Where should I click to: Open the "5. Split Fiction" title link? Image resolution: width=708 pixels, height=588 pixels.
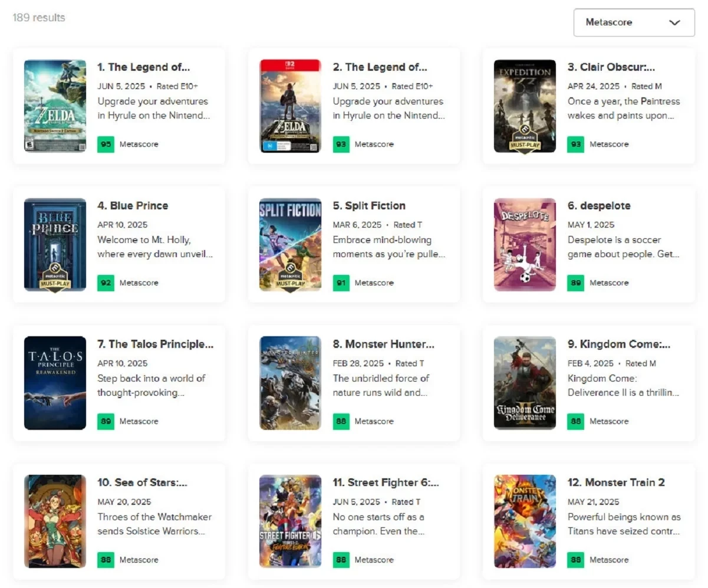(369, 206)
